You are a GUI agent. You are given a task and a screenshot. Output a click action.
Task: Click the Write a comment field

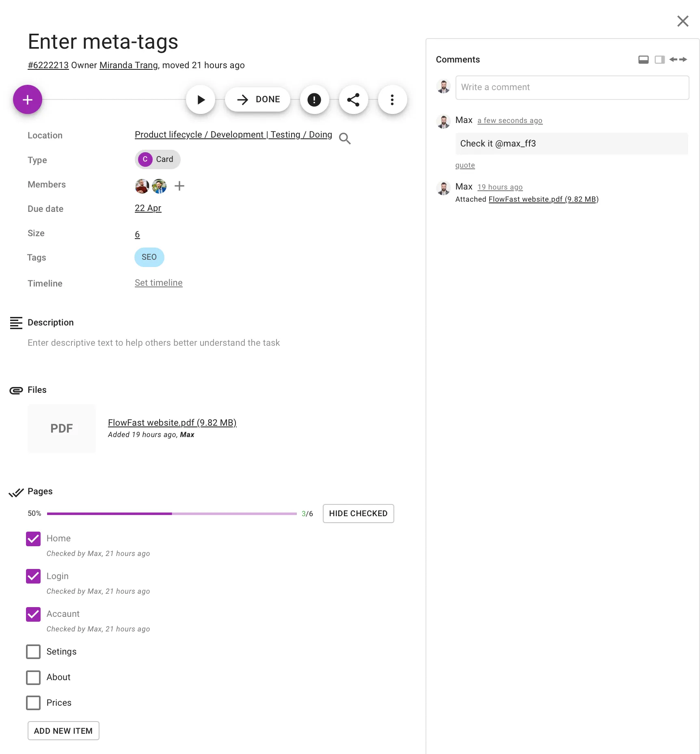coord(572,87)
